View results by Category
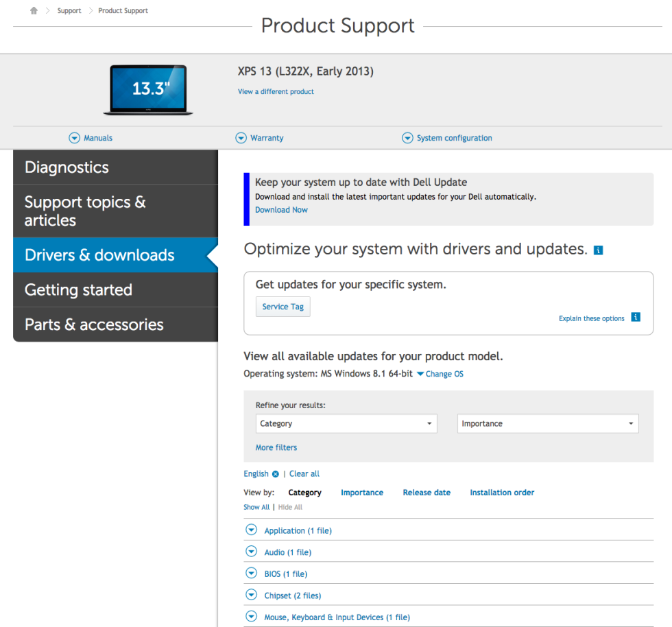The width and height of the screenshot is (672, 627). coord(304,493)
